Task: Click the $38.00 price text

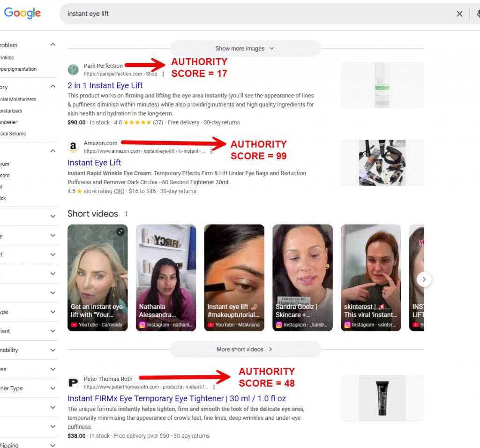Action: [76, 436]
